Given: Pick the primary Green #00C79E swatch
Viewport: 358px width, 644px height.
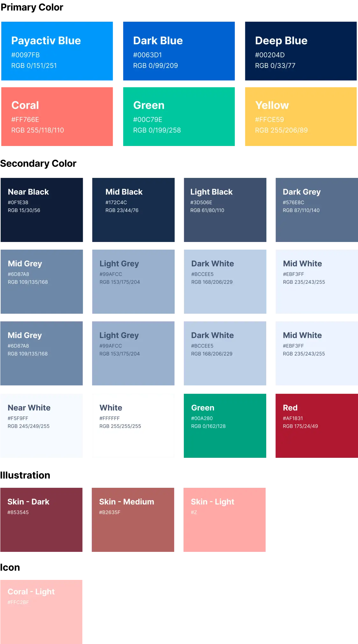Looking at the screenshot, I should pos(179,117).
